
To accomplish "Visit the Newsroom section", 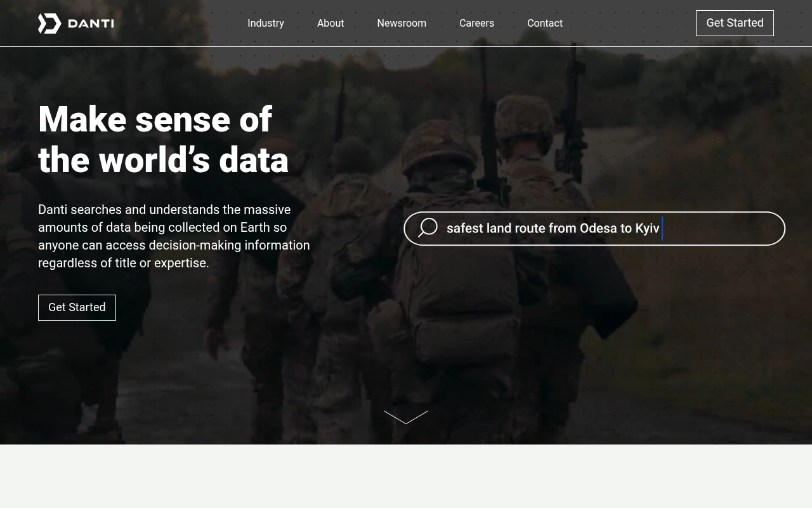I will pos(402,23).
